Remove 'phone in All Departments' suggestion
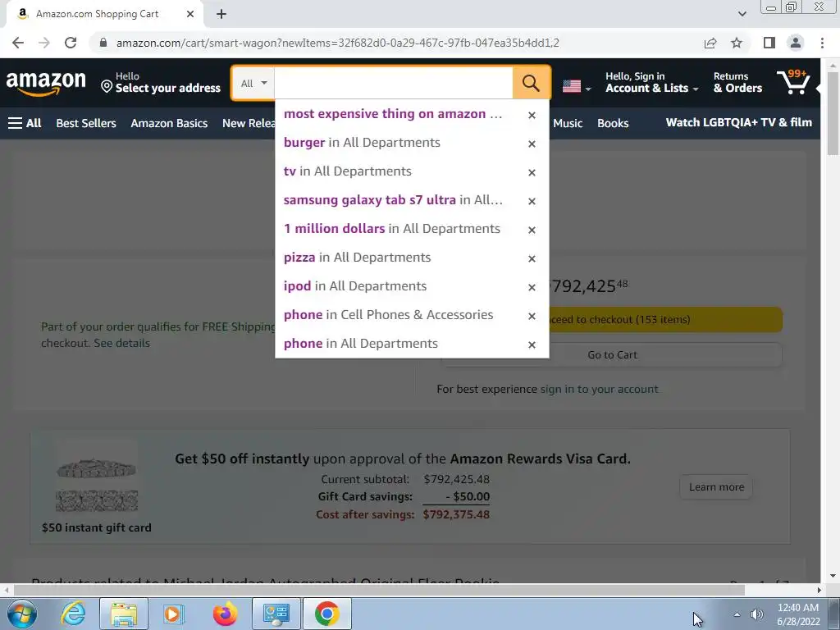The height and width of the screenshot is (630, 840). [532, 345]
